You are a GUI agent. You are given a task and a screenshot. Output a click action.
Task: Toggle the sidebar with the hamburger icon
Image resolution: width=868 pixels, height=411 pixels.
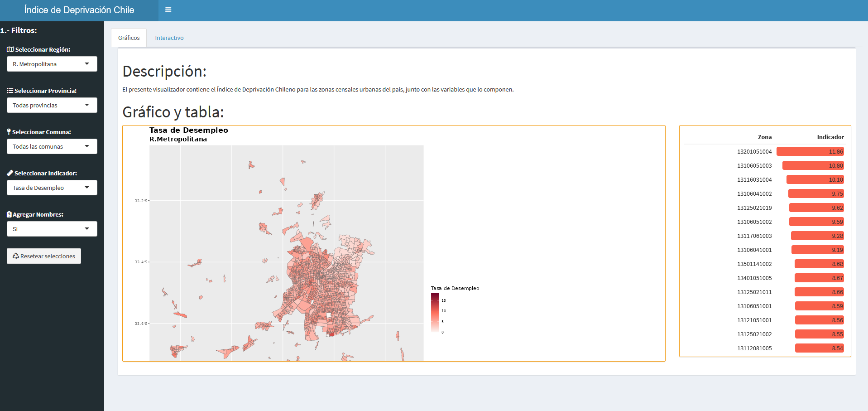pos(168,10)
